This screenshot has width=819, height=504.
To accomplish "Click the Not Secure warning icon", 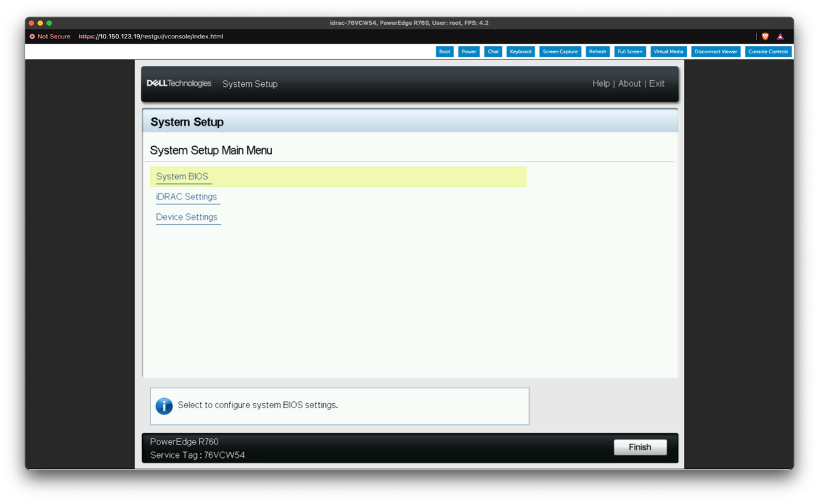I will pos(32,37).
